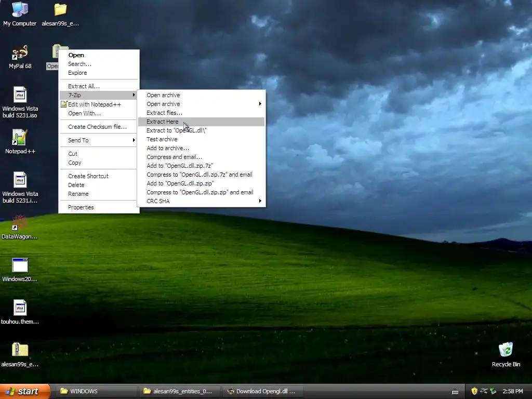The width and height of the screenshot is (532, 399).
Task: Select the Notepad++ desktop shortcut
Action: [20, 142]
